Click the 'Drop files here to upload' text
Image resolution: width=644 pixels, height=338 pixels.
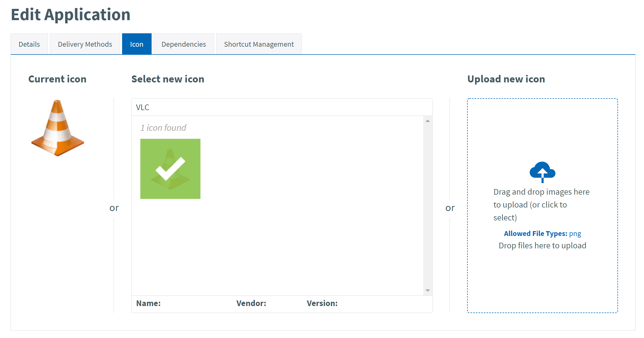point(542,245)
